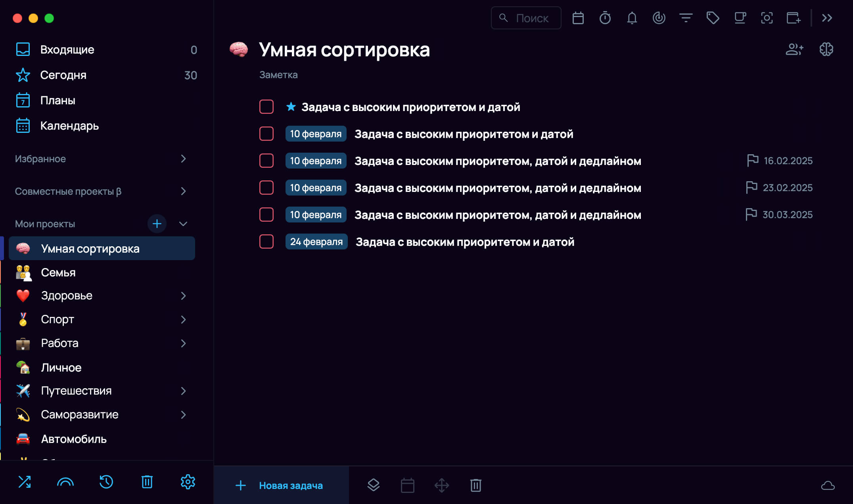Click the move arrows icon in bottom bar
Viewport: 853px width, 504px height.
[x=442, y=485]
